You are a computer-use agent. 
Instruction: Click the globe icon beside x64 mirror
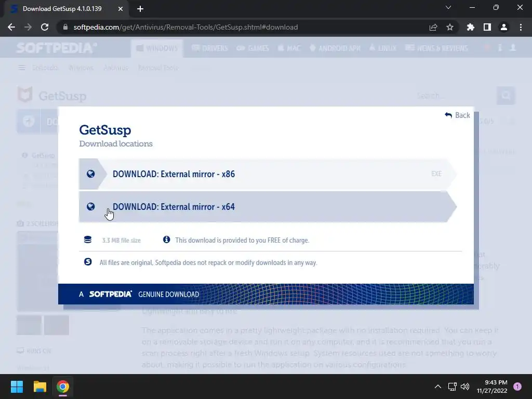click(x=90, y=207)
